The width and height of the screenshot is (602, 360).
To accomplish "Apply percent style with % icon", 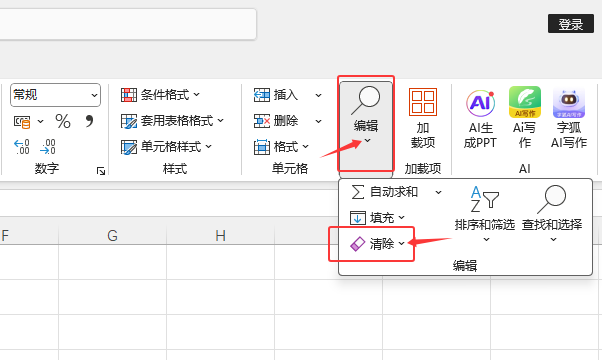I will 63,121.
